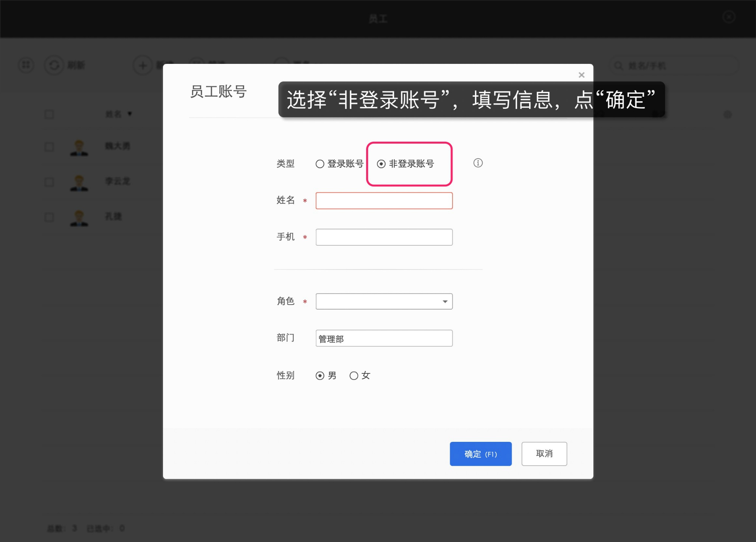Select the 登录账号 radio button
Image resolution: width=756 pixels, height=542 pixels.
point(320,164)
